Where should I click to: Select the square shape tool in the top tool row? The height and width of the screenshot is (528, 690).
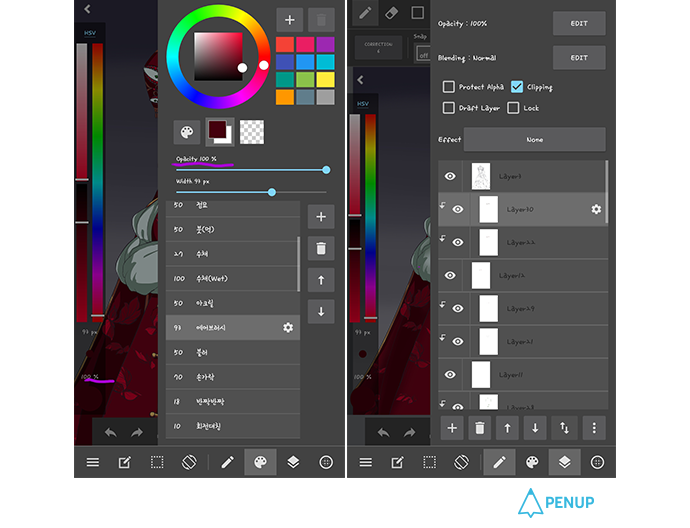417,13
